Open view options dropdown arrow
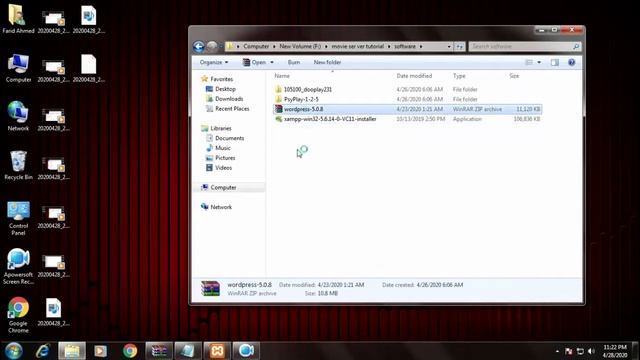The height and width of the screenshot is (360, 640). click(x=539, y=62)
